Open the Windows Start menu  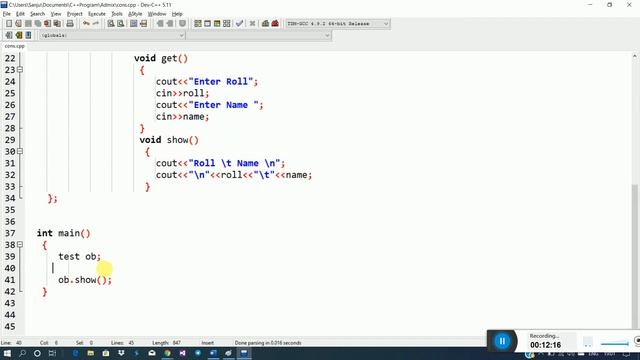click(7, 353)
